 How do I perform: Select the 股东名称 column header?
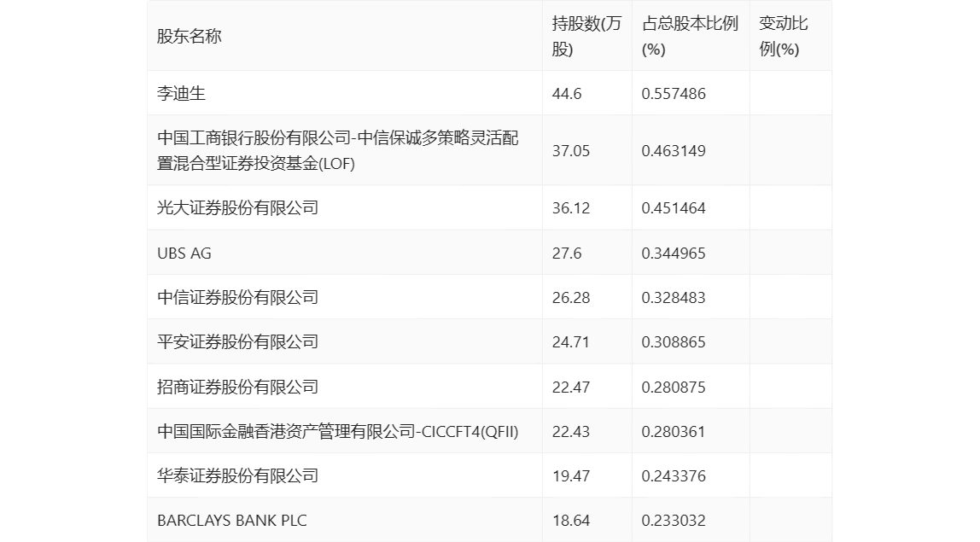click(190, 36)
